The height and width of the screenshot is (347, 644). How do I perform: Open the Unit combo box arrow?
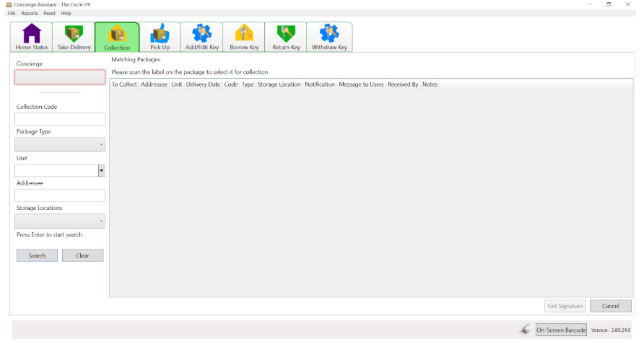tap(102, 171)
